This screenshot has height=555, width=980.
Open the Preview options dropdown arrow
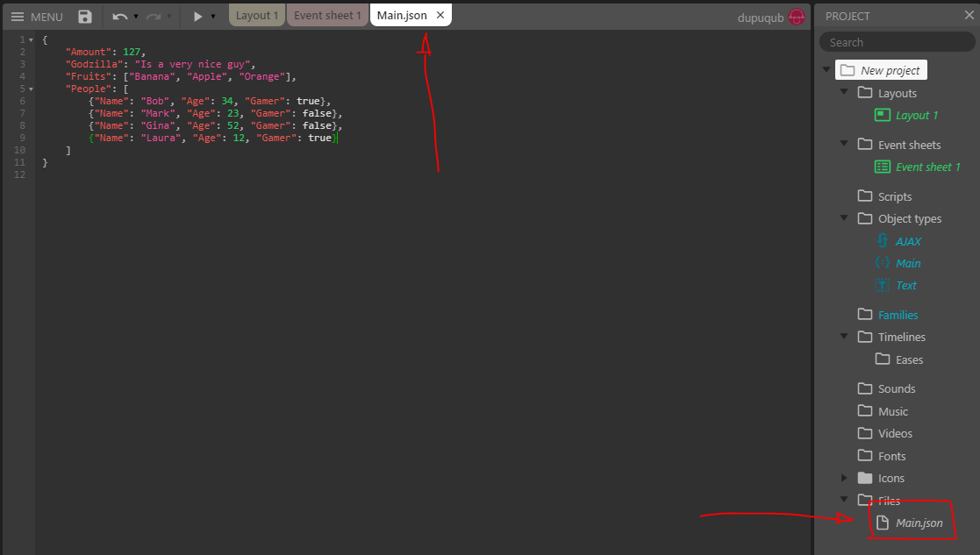213,17
